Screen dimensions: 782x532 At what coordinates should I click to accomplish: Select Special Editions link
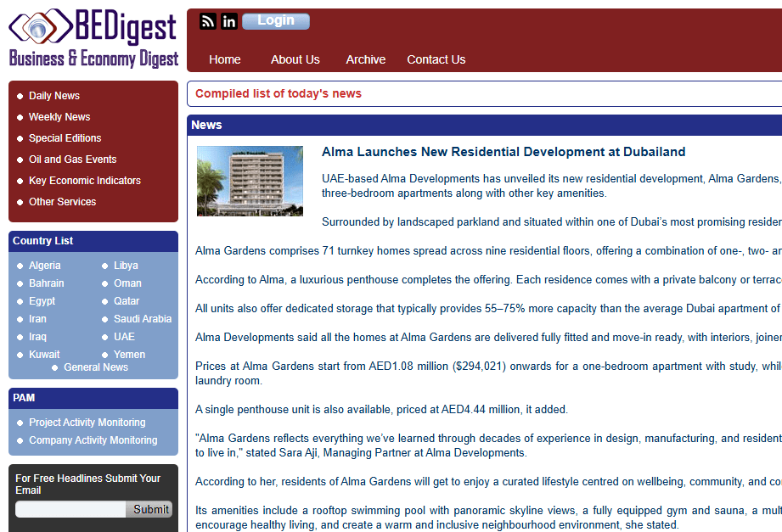coord(65,138)
